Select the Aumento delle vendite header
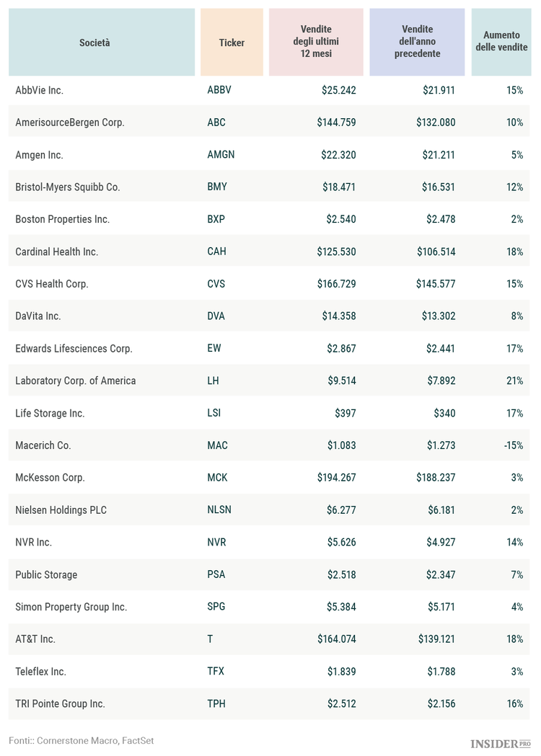Viewport: 541px width, 756px height. pyautogui.click(x=501, y=42)
